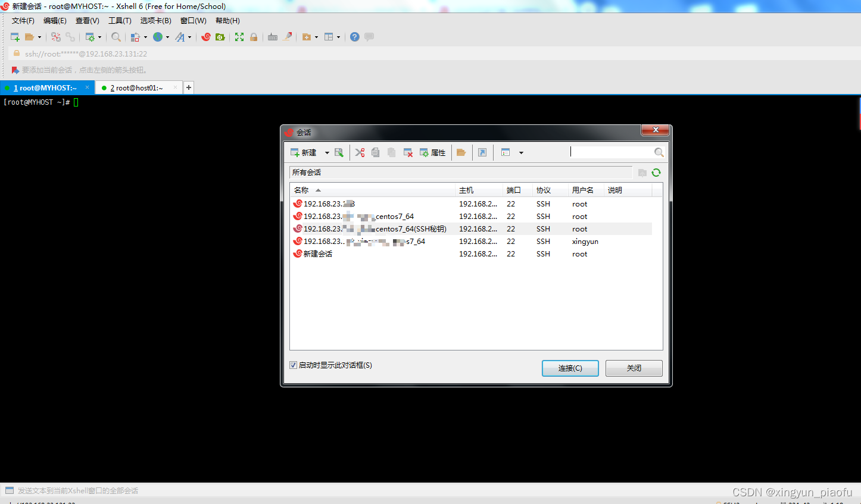Click the 连接(C) connect button
The width and height of the screenshot is (861, 504).
click(570, 368)
